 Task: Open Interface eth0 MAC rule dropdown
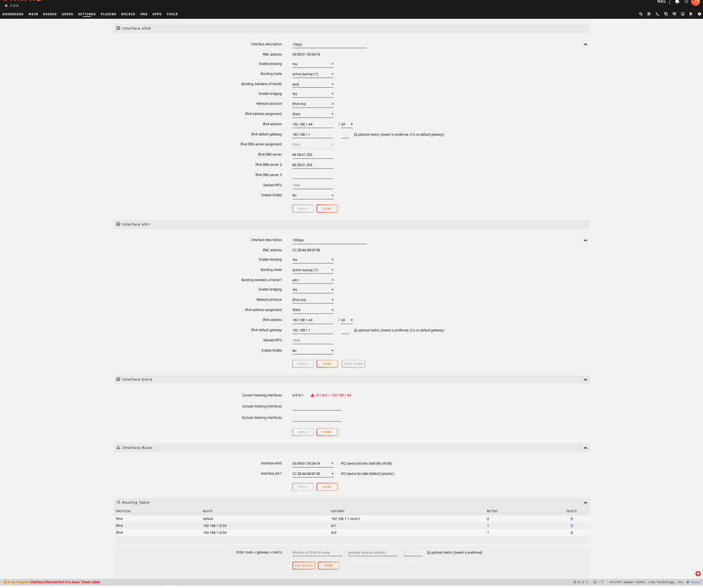pos(313,464)
